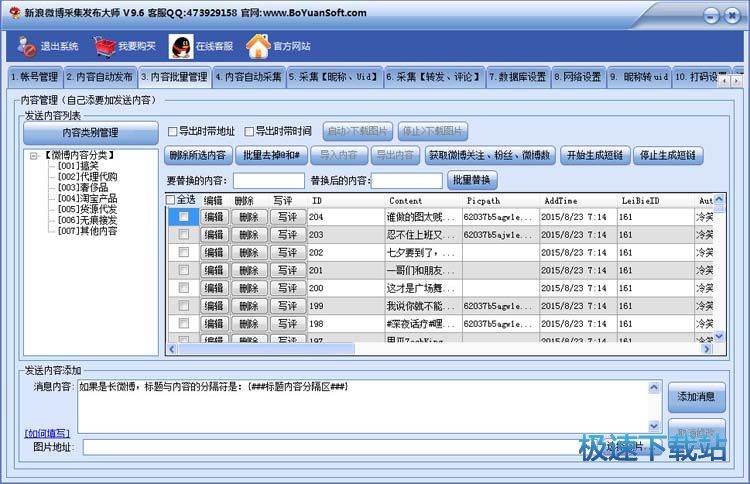Click the 要替换的内容 input field

269,181
